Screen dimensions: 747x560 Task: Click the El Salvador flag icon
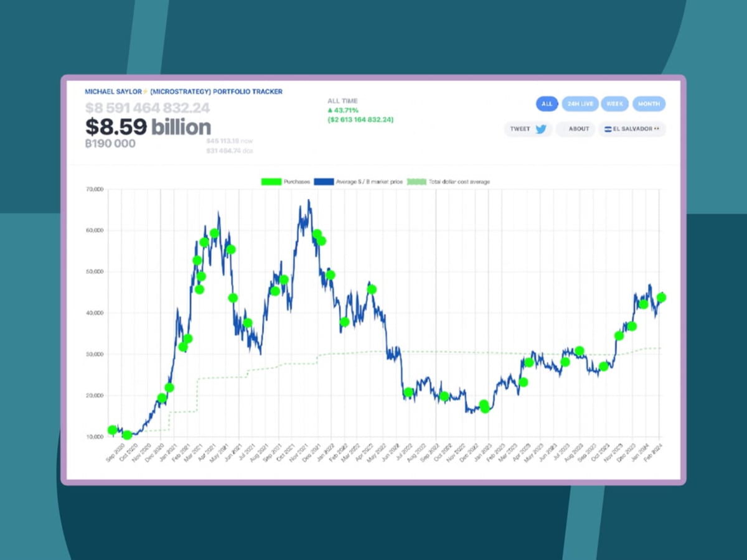[608, 129]
